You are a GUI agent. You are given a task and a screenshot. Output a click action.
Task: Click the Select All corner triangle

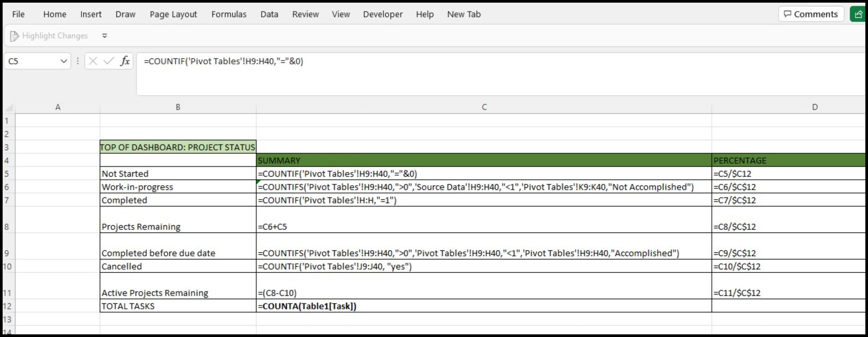9,107
